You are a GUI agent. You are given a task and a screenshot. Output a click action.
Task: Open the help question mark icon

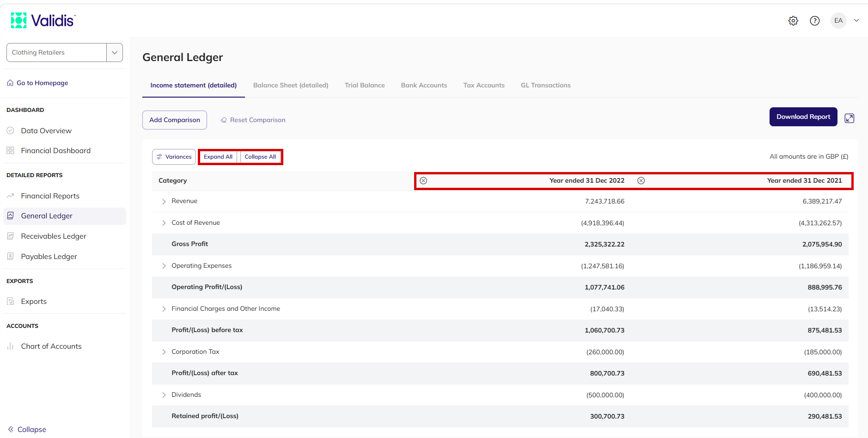point(815,21)
